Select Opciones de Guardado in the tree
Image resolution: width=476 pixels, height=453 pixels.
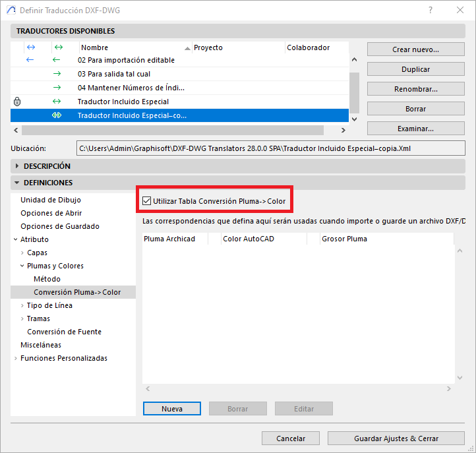[x=60, y=226]
